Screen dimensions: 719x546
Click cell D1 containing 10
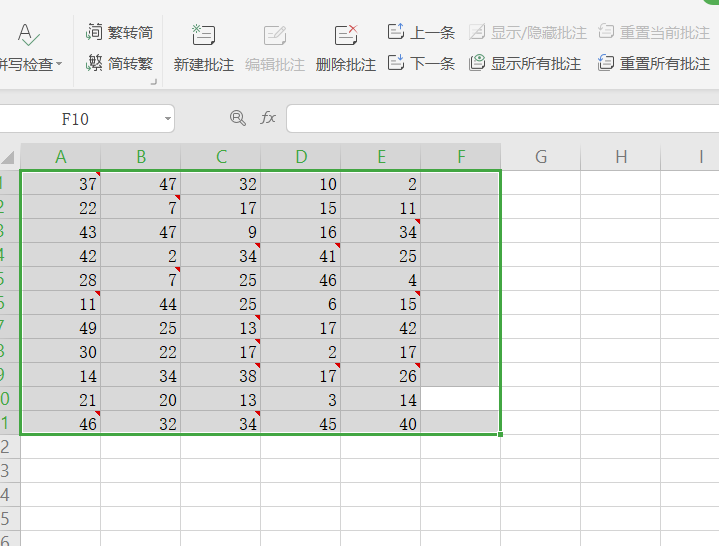(301, 183)
